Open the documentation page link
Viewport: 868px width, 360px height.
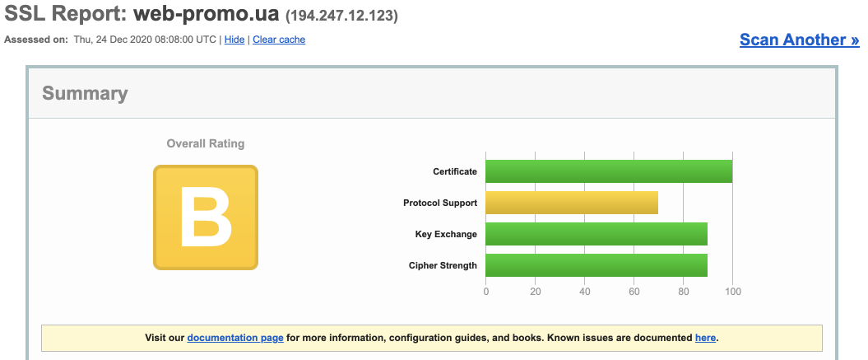(235, 338)
